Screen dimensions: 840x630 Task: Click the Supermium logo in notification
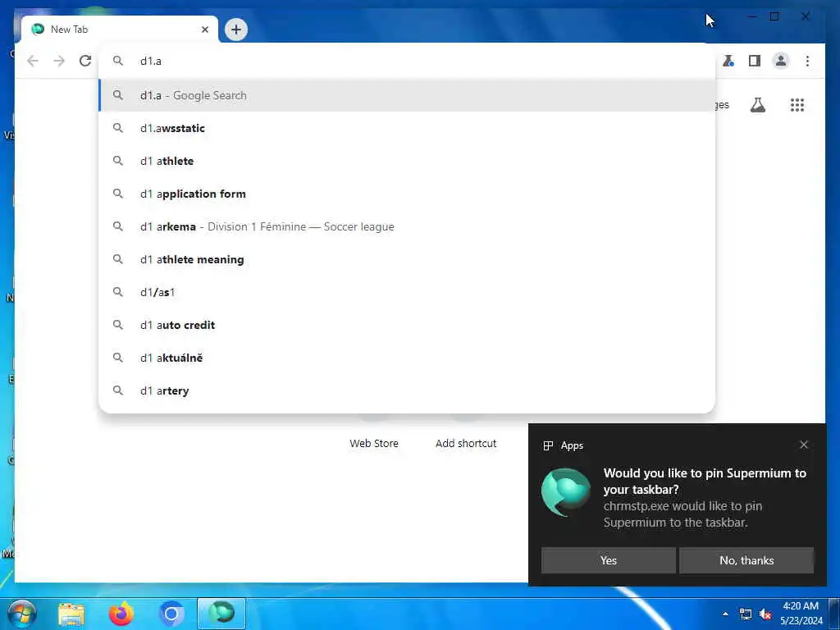click(x=566, y=492)
